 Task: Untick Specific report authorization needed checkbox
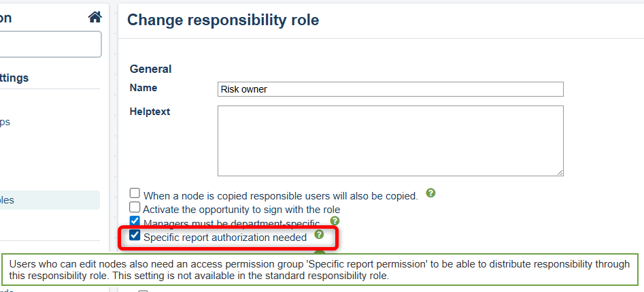click(135, 236)
